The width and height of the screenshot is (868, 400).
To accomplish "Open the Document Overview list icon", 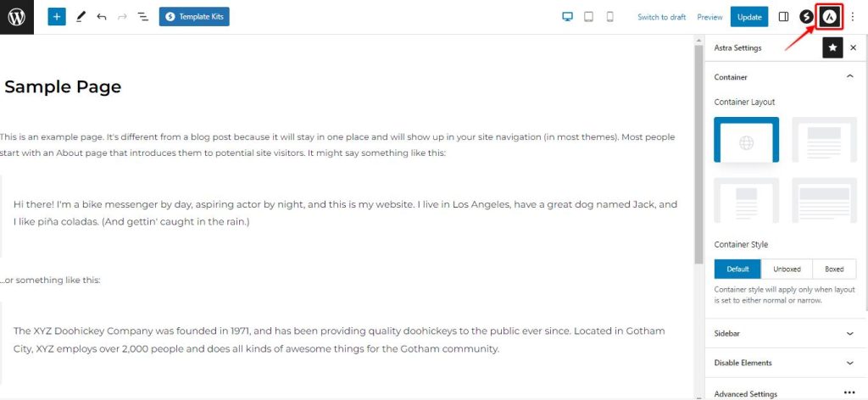I will [x=142, y=17].
